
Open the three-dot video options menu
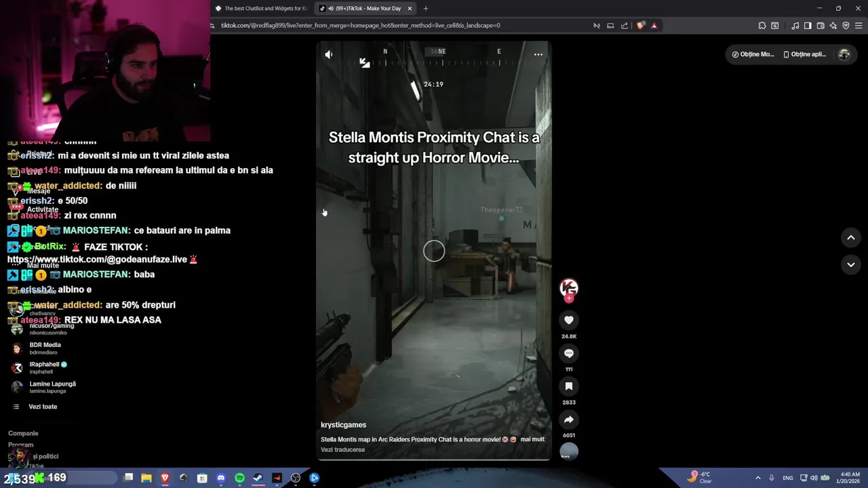(x=538, y=54)
